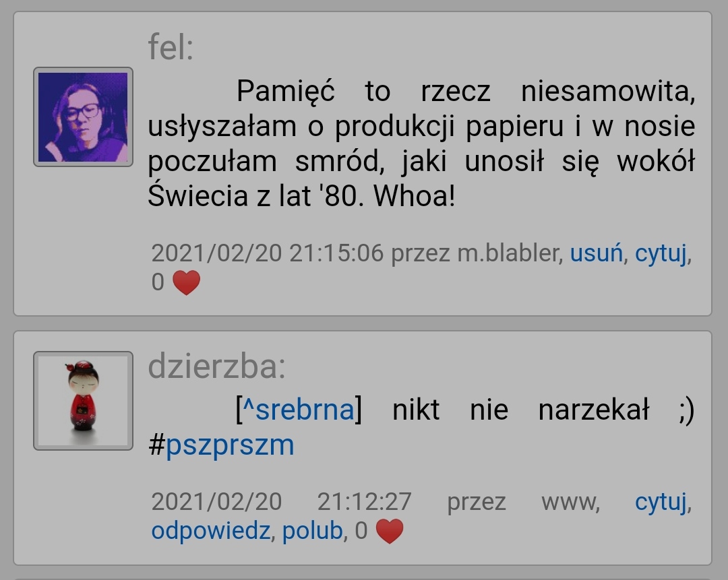The image size is (728, 580).
Task: Click the username 'fel:'
Action: (171, 47)
